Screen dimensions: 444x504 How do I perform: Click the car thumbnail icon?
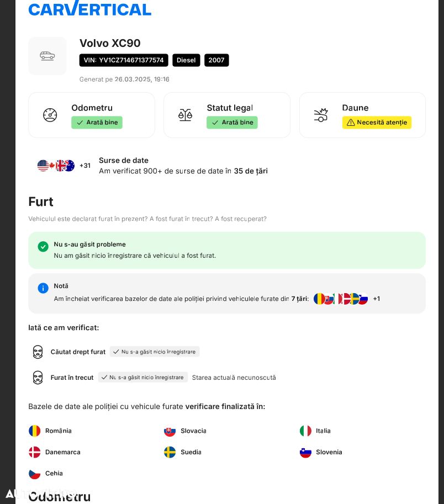(x=47, y=56)
